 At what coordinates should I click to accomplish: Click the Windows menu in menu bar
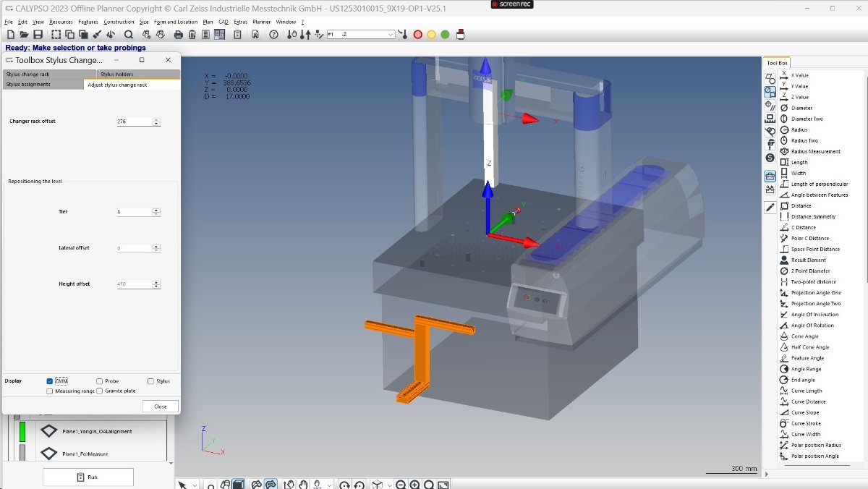click(286, 22)
